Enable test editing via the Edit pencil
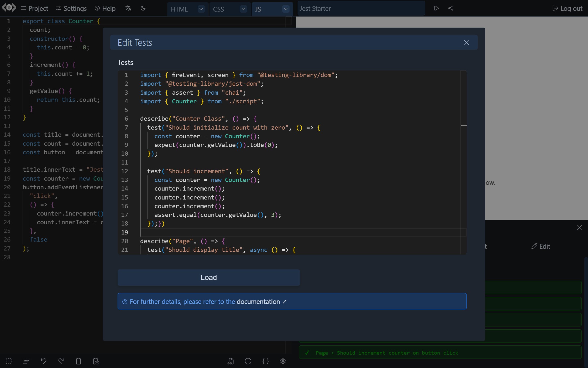 pyautogui.click(x=541, y=246)
